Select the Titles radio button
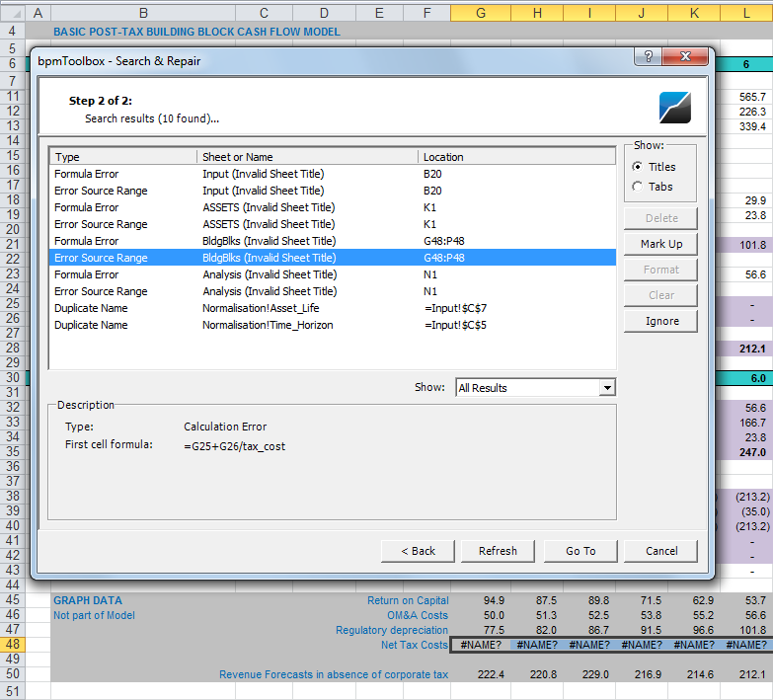This screenshot has height=700, width=773. pos(638,167)
